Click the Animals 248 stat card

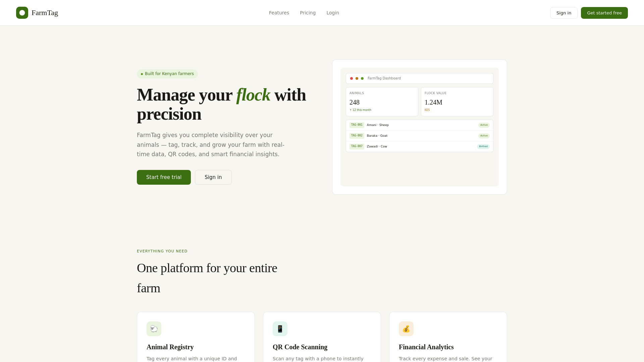pyautogui.click(x=382, y=102)
